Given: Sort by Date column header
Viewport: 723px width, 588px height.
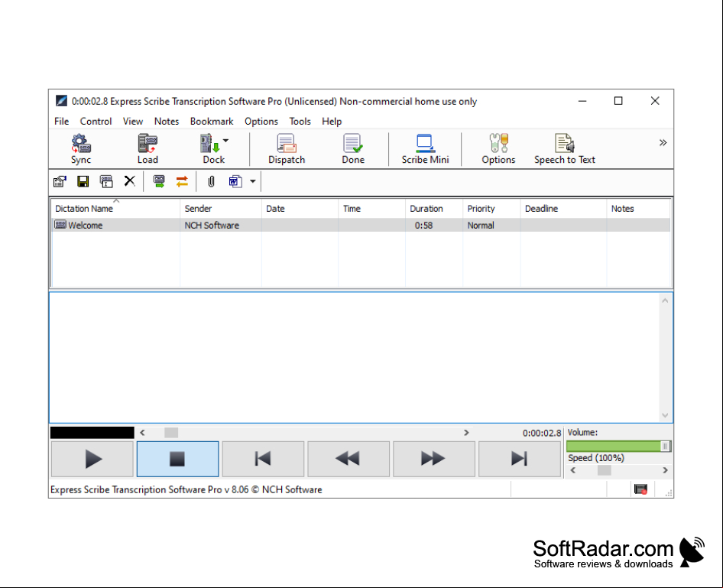Looking at the screenshot, I should coord(300,209).
